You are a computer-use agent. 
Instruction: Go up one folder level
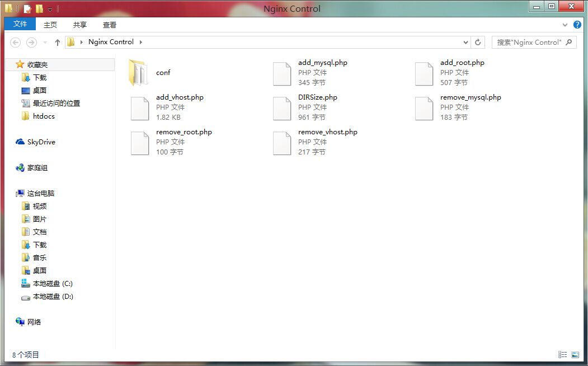tap(58, 43)
